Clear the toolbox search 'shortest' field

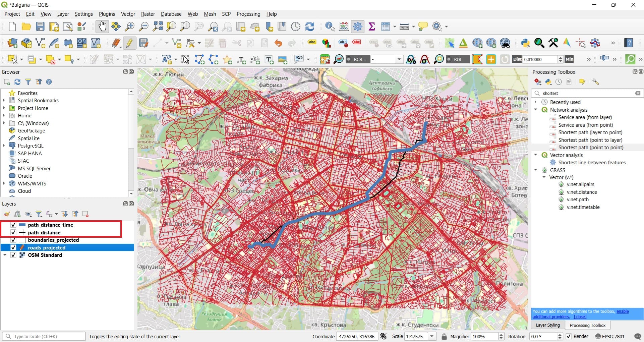click(638, 93)
